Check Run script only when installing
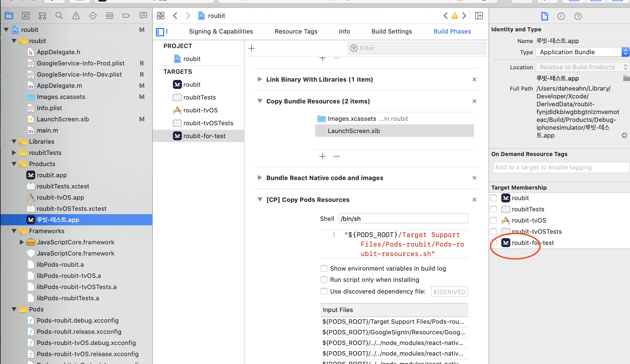Screen dimensions: 630x364 pyautogui.click(x=324, y=280)
